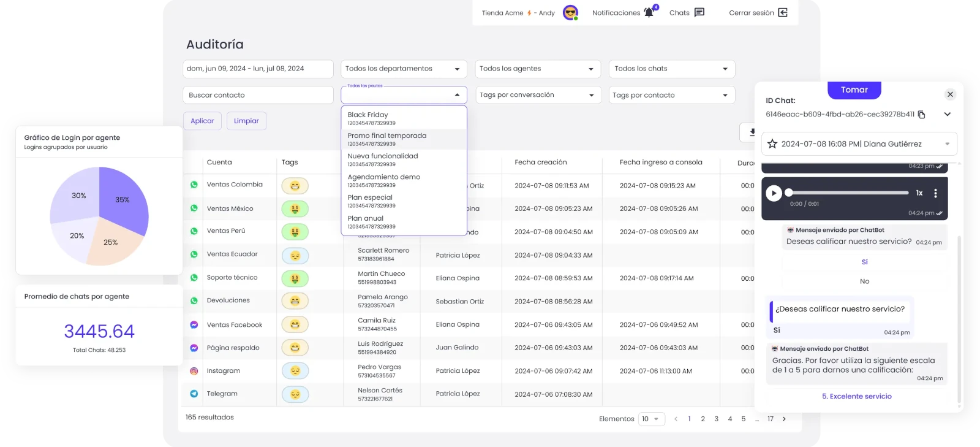
Task: Select Nueva funcionalidad option
Action: (404, 159)
